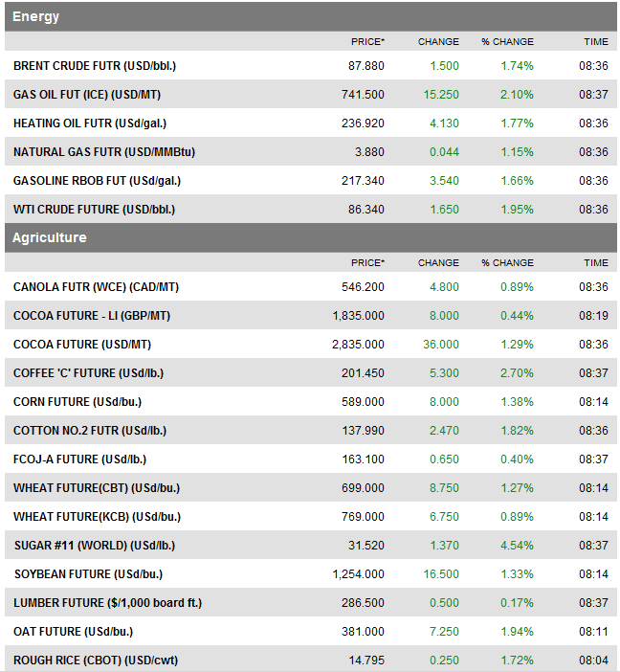Click Wheat Future(KCB) commodity name

pyautogui.click(x=97, y=517)
